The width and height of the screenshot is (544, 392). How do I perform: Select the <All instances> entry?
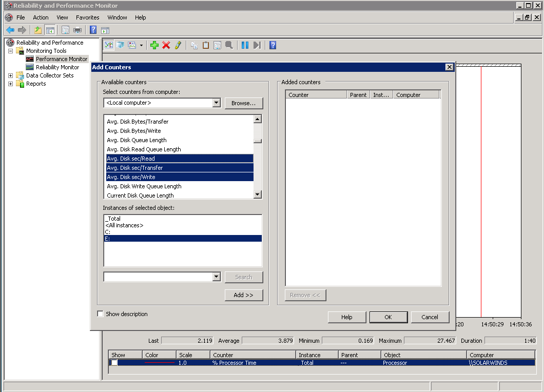click(183, 225)
